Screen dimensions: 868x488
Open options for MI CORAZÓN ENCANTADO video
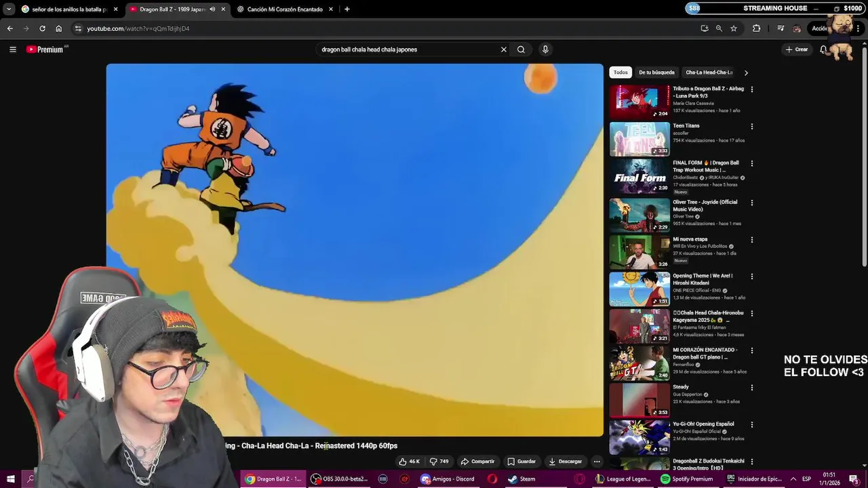click(751, 350)
